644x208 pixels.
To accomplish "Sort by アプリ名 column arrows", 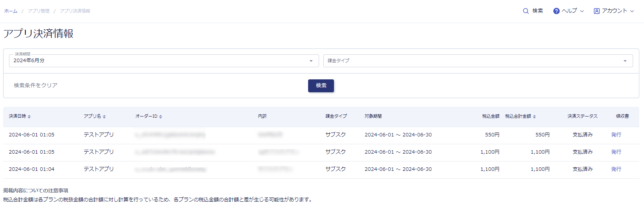I will click(104, 117).
